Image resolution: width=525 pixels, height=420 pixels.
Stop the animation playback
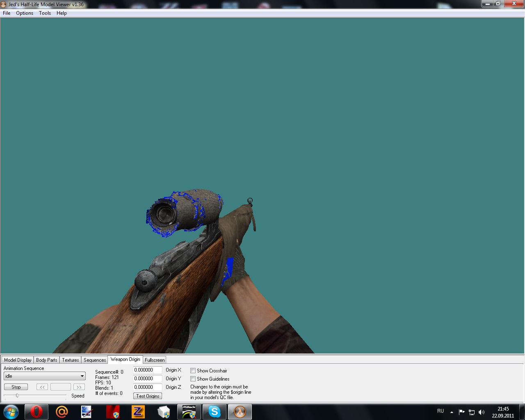pos(16,387)
